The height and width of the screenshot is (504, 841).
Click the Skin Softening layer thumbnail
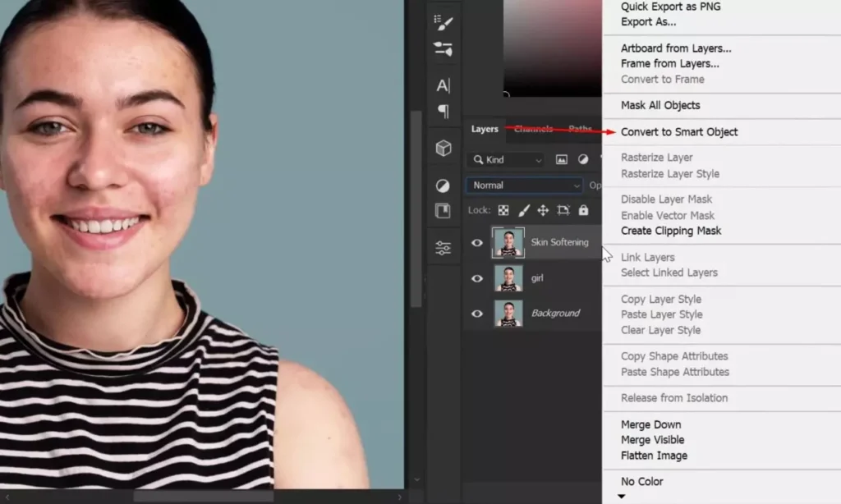point(508,242)
